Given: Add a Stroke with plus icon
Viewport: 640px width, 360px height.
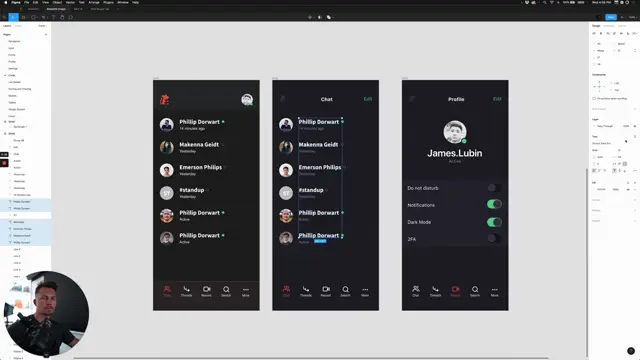Looking at the screenshot, I should 635,200.
